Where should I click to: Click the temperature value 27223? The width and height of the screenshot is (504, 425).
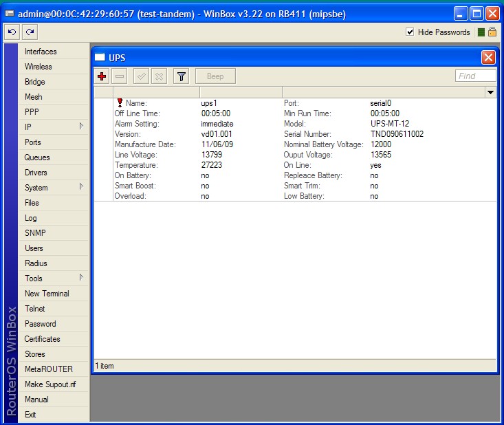(x=212, y=165)
